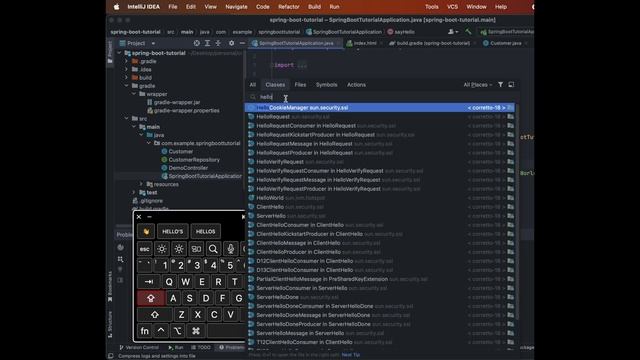640x360 pixels.
Task: Open the Apple menu
Action: click(116, 7)
